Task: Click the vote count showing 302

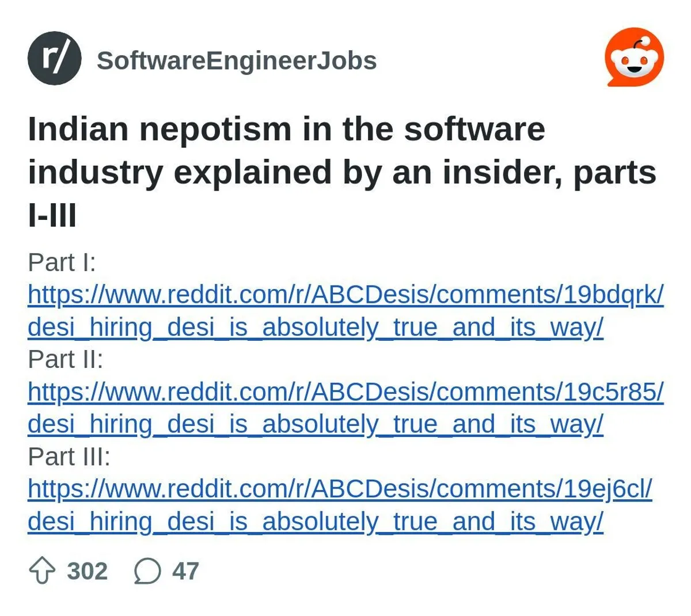Action: (x=88, y=572)
